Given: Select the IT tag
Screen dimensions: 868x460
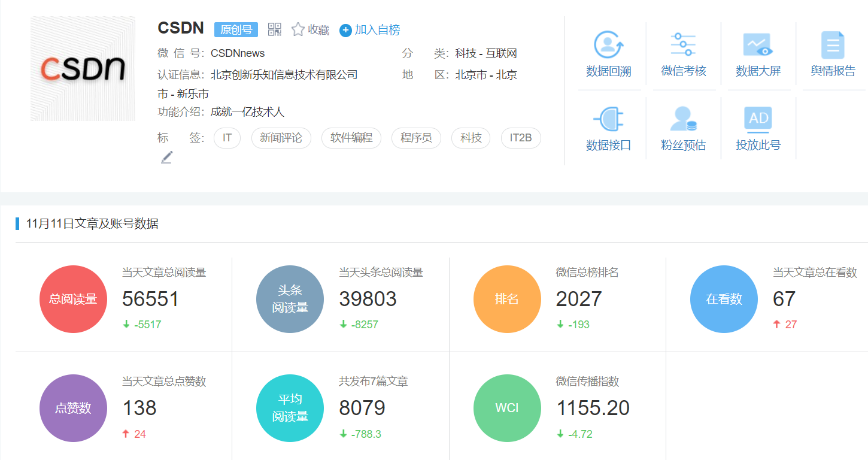Looking at the screenshot, I should 227,138.
